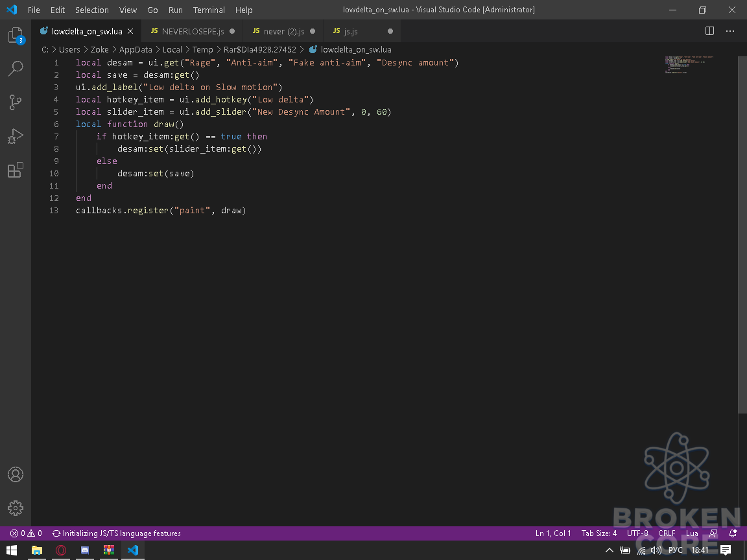Screen dimensions: 747x560
Task: Open the Source Control view
Action: (16, 102)
